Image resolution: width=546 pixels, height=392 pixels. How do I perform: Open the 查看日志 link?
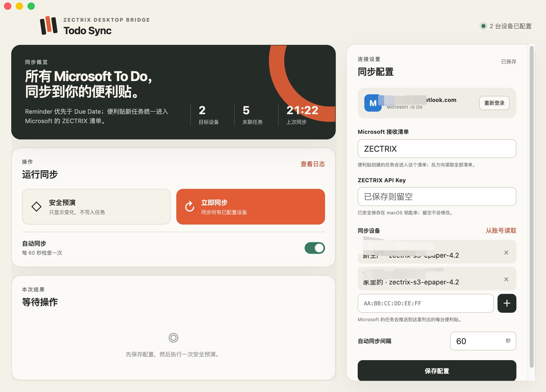click(x=313, y=164)
